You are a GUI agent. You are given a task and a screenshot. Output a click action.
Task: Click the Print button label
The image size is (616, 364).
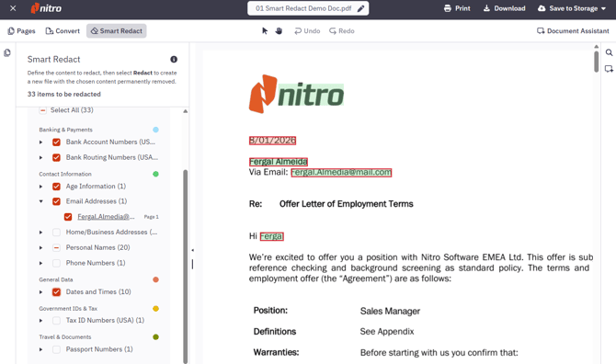tap(462, 8)
